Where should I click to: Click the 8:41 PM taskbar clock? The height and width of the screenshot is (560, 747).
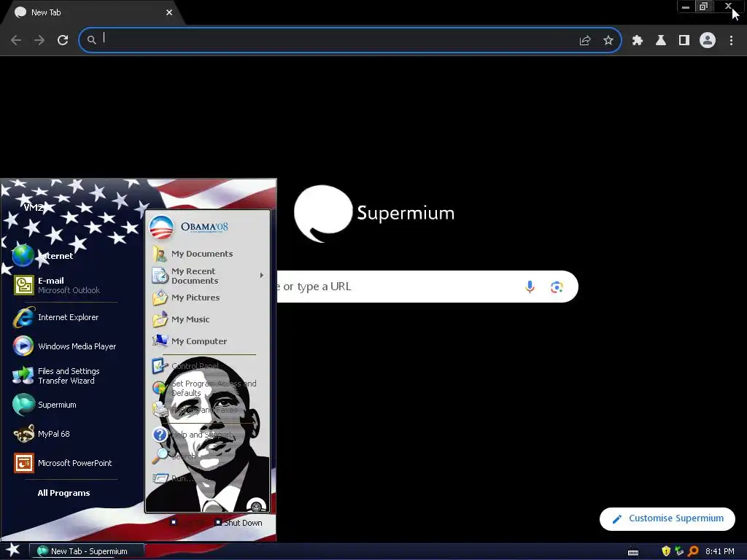[720, 551]
